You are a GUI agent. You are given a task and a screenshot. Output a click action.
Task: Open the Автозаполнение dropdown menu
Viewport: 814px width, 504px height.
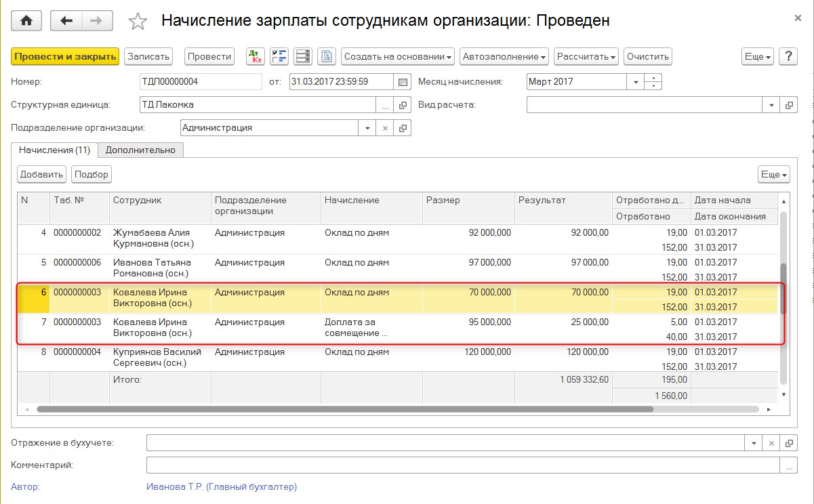pyautogui.click(x=504, y=56)
